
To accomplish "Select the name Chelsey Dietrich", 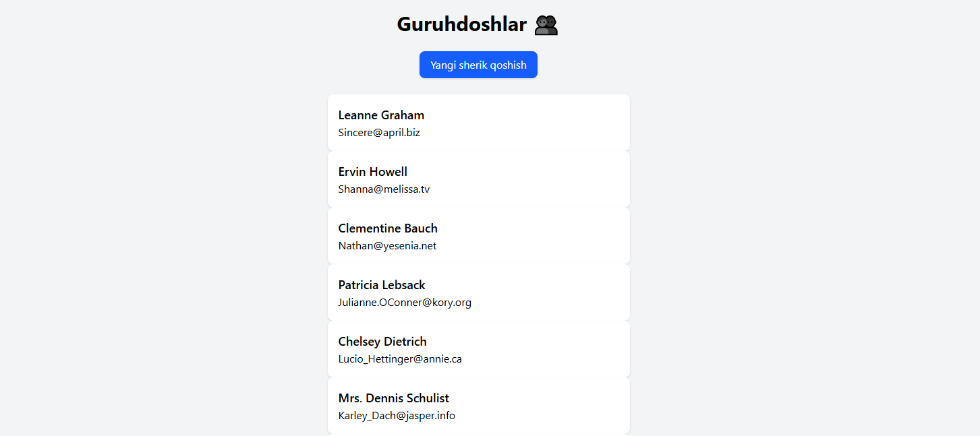I will 382,342.
